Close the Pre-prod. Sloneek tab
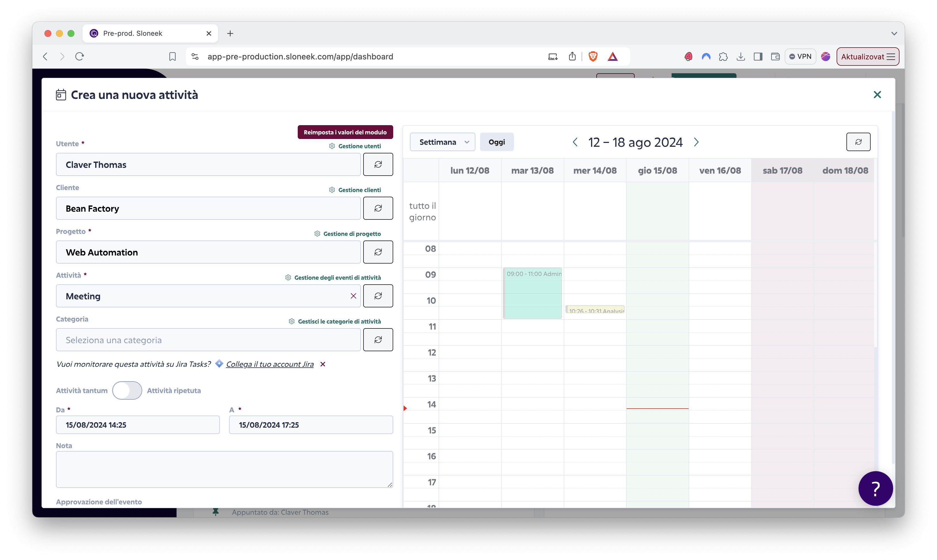Image resolution: width=937 pixels, height=560 pixels. tap(209, 33)
